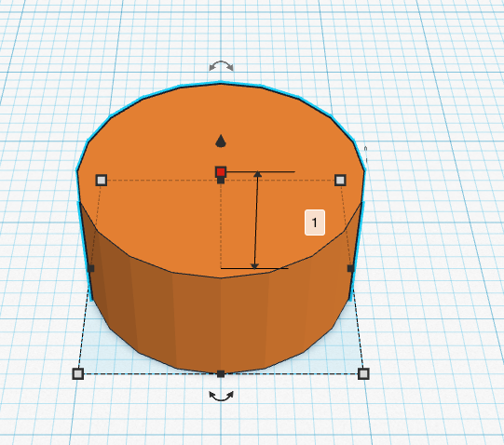This screenshot has width=504, height=445.
Task: Select the orange cylinder's side wall
Action: pyautogui.click(x=221, y=321)
